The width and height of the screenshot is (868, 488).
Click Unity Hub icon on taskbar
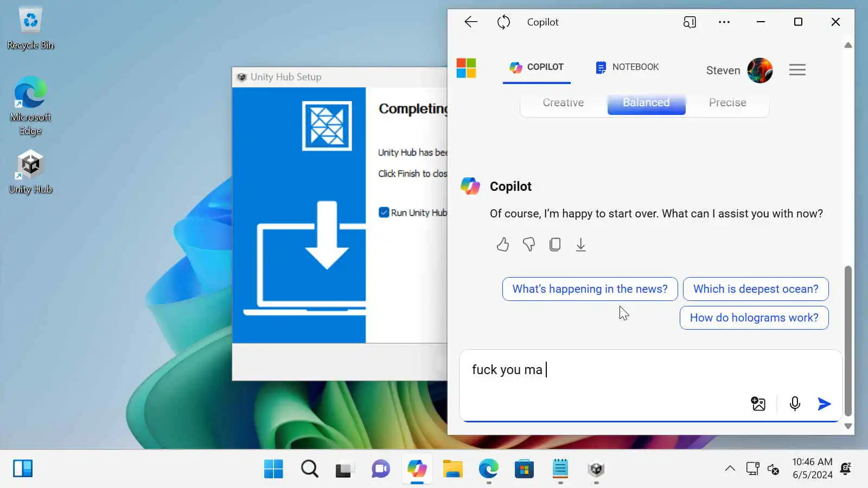(596, 468)
